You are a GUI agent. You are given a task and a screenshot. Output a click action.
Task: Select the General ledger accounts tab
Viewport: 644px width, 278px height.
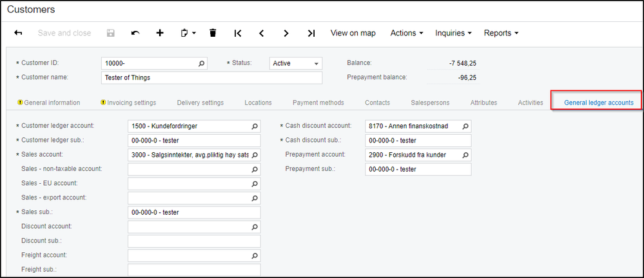(598, 103)
